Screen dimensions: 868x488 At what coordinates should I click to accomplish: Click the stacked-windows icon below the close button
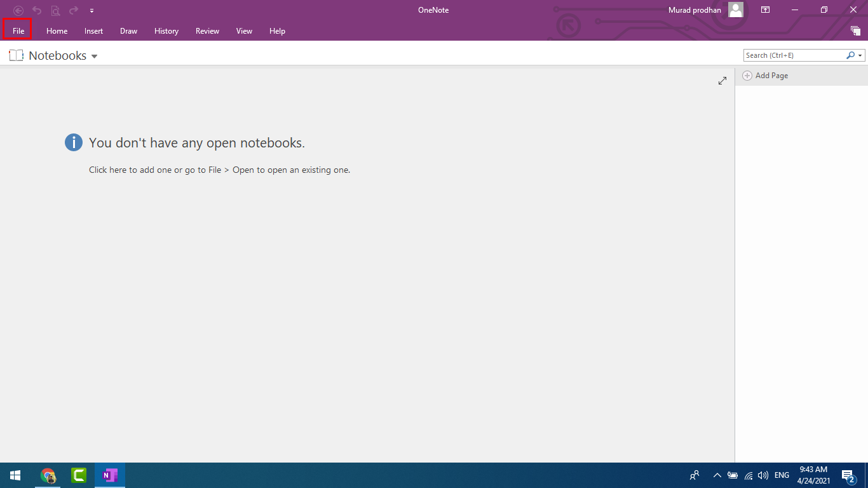[x=855, y=30]
